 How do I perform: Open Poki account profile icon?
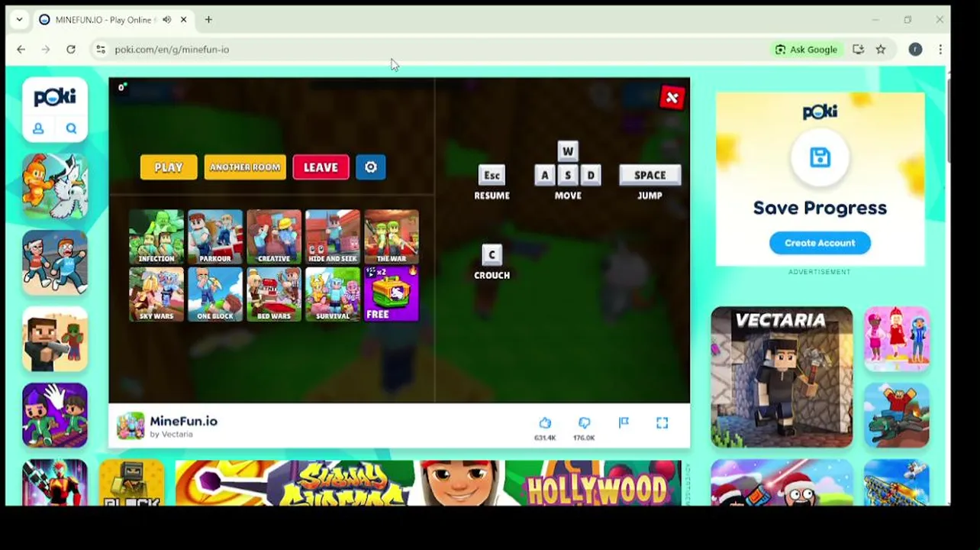38,129
